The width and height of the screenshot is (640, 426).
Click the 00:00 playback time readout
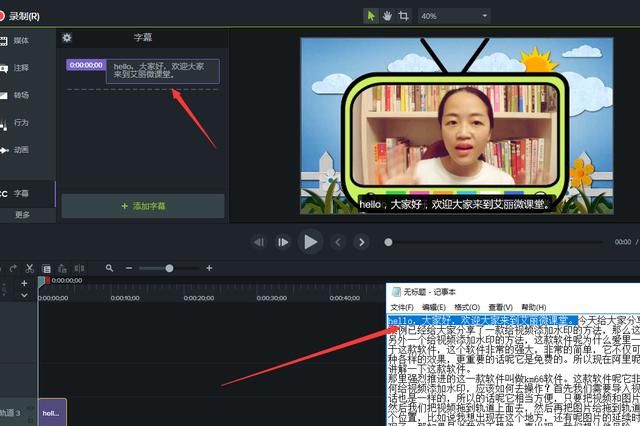[x=623, y=242]
